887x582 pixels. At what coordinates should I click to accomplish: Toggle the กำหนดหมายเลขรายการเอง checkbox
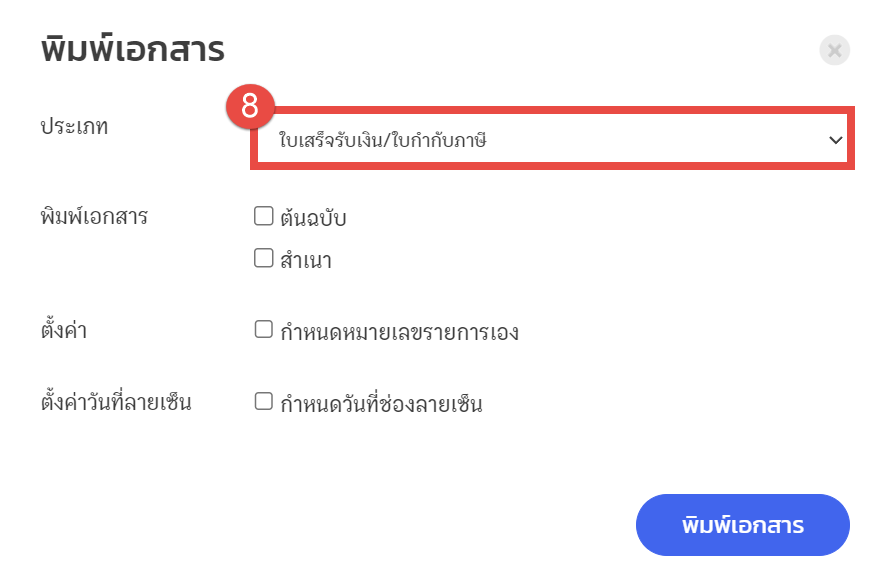(x=264, y=330)
